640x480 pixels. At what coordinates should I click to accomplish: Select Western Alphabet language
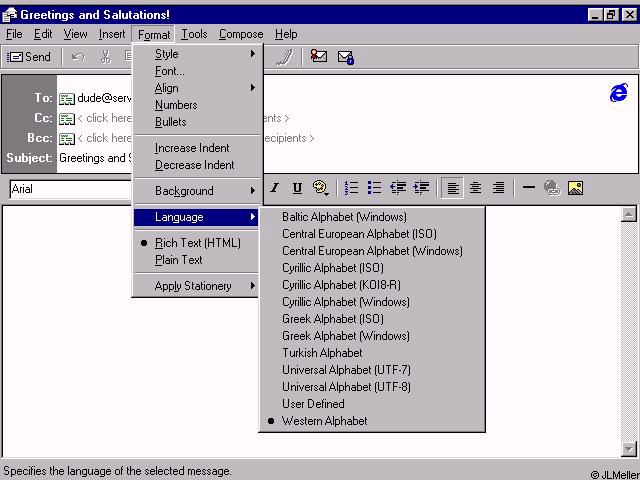372,421
